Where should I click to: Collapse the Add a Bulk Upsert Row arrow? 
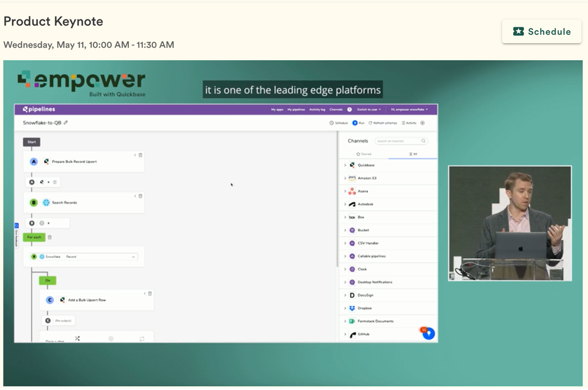[144, 293]
